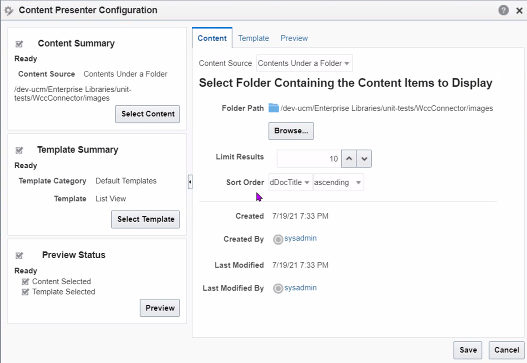Click the blue folder icon next to Folder Path
Viewport: 527px width, 363px height.
tap(274, 108)
